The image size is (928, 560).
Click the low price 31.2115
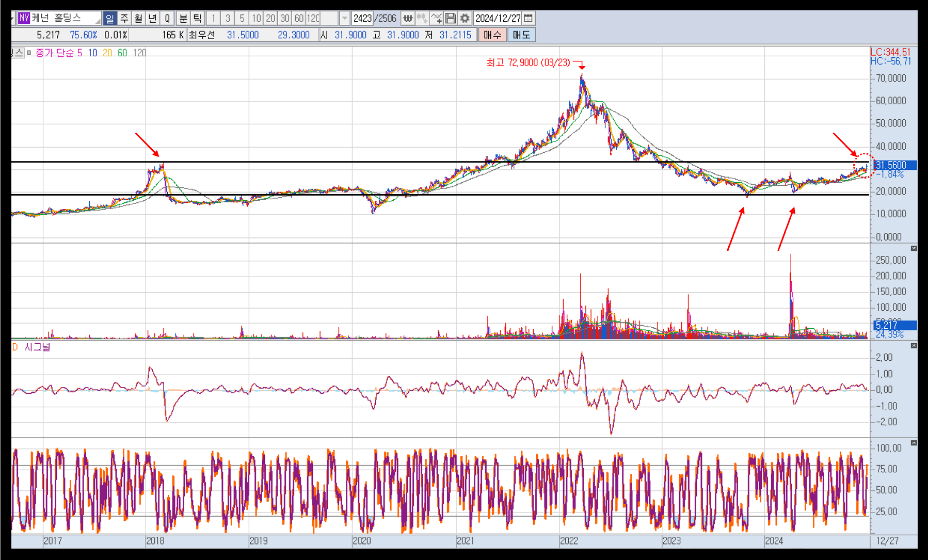pyautogui.click(x=455, y=35)
